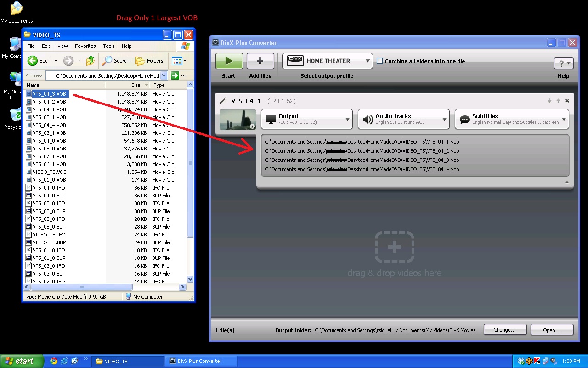Screen dimensions: 588x368
Task: Click the Add files plus button
Action: pos(260,61)
